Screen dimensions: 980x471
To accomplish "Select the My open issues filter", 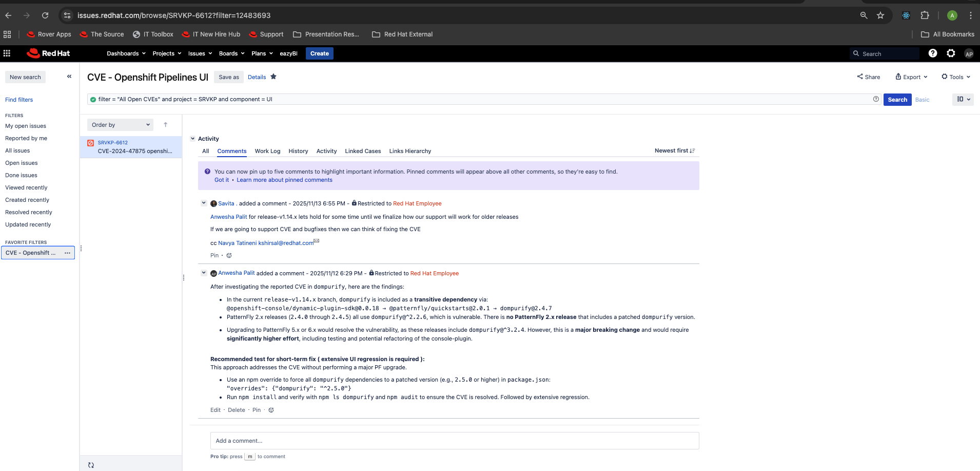I will [26, 126].
